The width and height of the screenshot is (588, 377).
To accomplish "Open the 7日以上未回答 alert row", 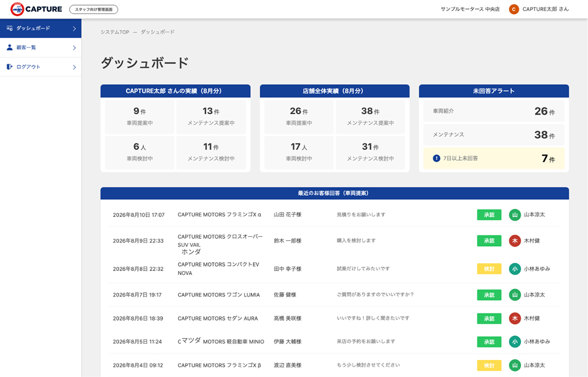I will 494,158.
